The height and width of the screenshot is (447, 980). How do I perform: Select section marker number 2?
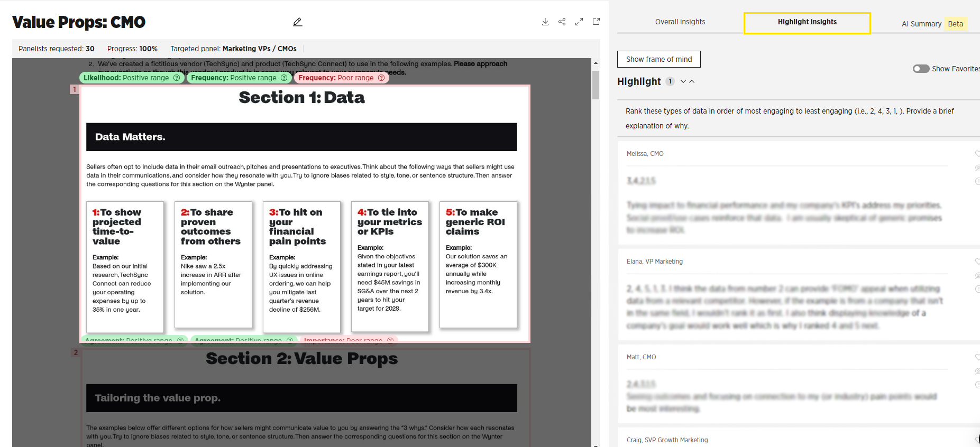(76, 352)
